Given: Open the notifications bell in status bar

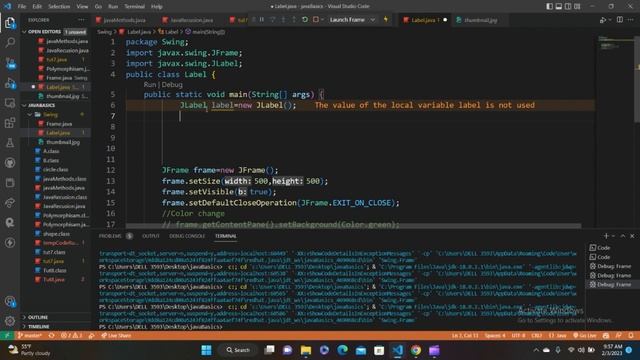Looking at the screenshot, I should (x=631, y=336).
